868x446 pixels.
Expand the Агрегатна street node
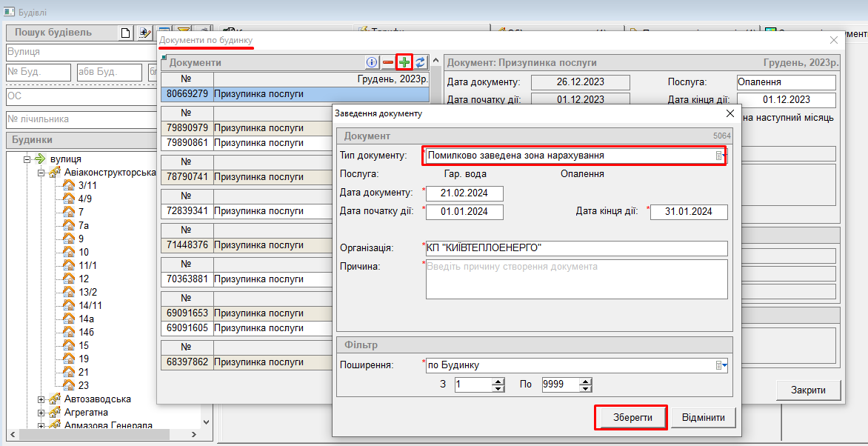41,413
